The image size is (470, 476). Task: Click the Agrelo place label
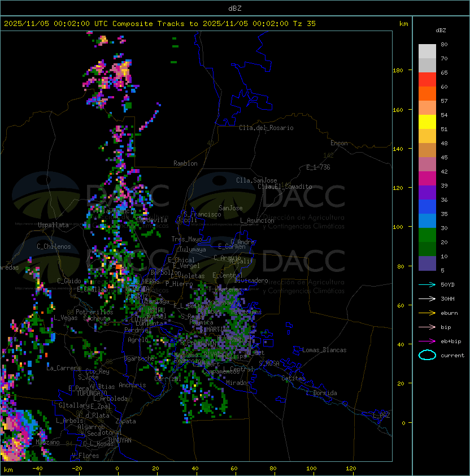click(x=138, y=340)
